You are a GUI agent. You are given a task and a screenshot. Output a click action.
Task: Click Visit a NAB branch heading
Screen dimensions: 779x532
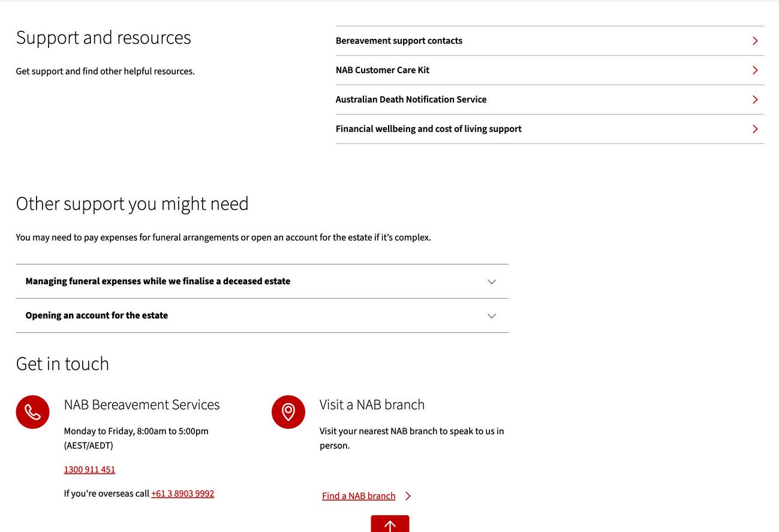372,405
